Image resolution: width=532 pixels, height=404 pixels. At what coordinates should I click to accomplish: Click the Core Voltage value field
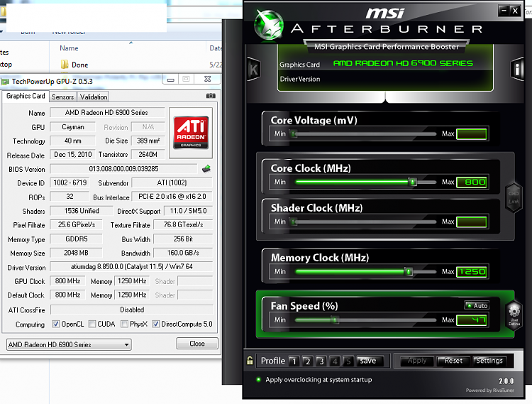coord(472,134)
